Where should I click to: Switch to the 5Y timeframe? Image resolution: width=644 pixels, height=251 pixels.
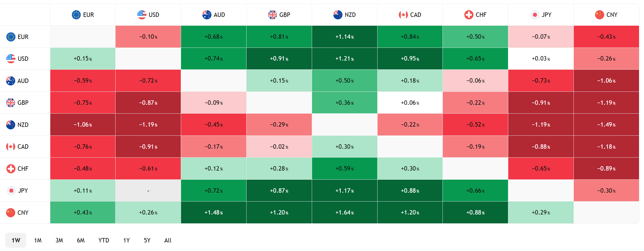(x=147, y=240)
